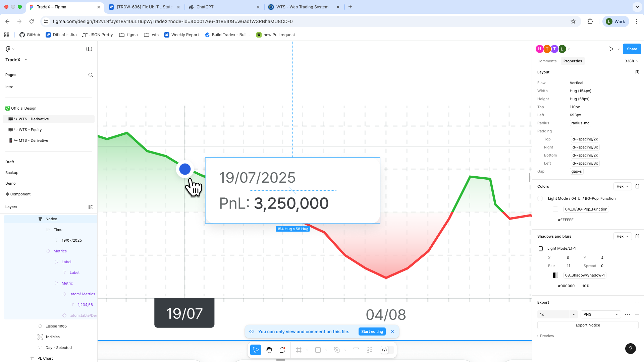Viewport: 644px width, 362px height.
Task: Expand the Preview section
Action: tap(547, 336)
